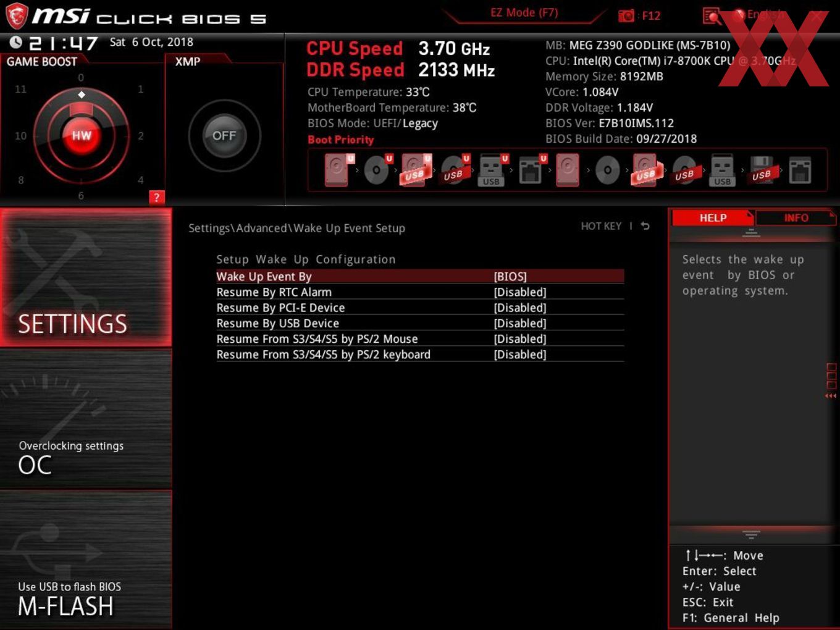Select Resume From S3/S4/S5 by PS/2 Mouse label

tap(317, 338)
